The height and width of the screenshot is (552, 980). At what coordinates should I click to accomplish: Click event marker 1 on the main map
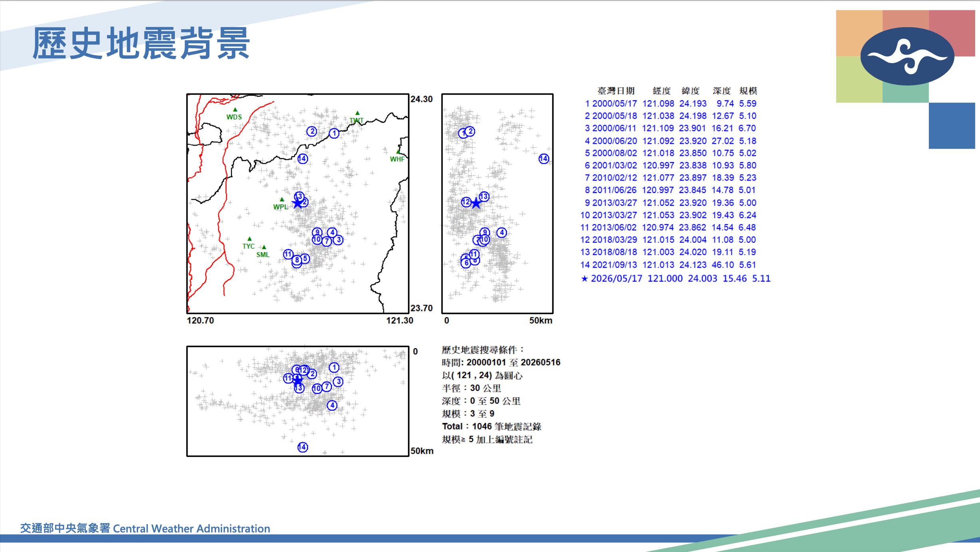(x=334, y=133)
